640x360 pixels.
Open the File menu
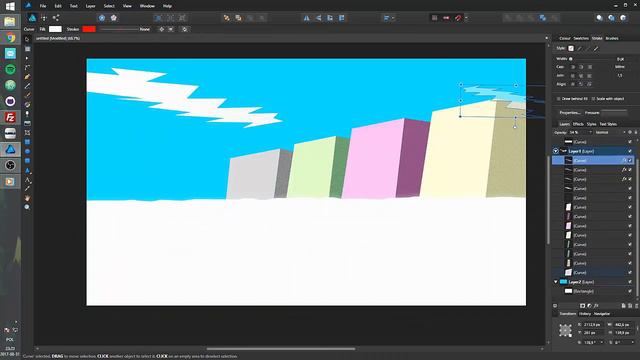tap(43, 6)
